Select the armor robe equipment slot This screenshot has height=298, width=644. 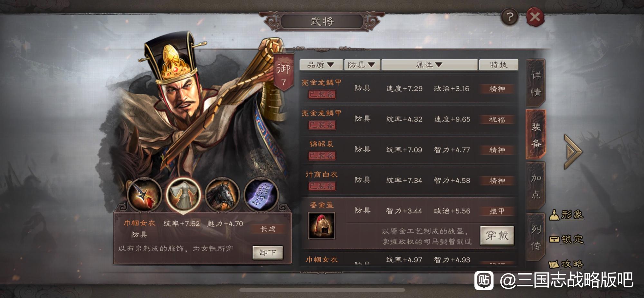pyautogui.click(x=183, y=194)
